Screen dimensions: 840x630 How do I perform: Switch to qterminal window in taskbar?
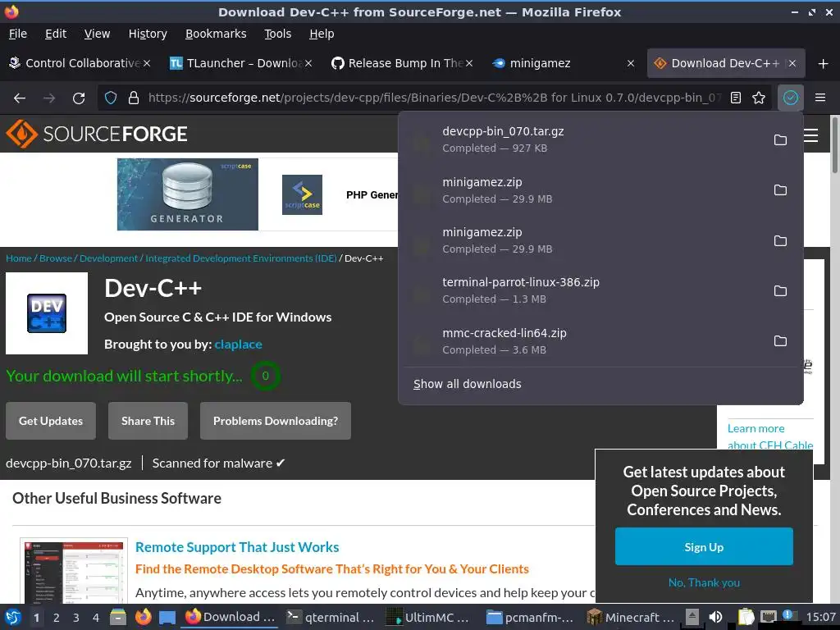click(331, 617)
